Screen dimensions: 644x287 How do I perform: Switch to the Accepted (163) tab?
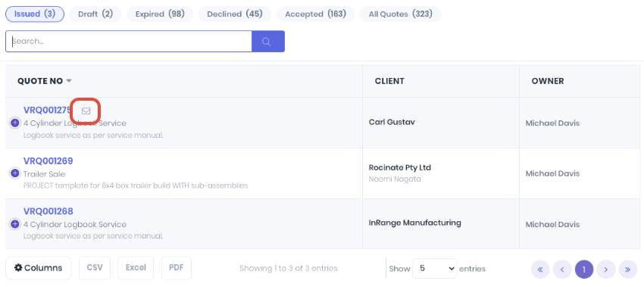click(x=315, y=14)
